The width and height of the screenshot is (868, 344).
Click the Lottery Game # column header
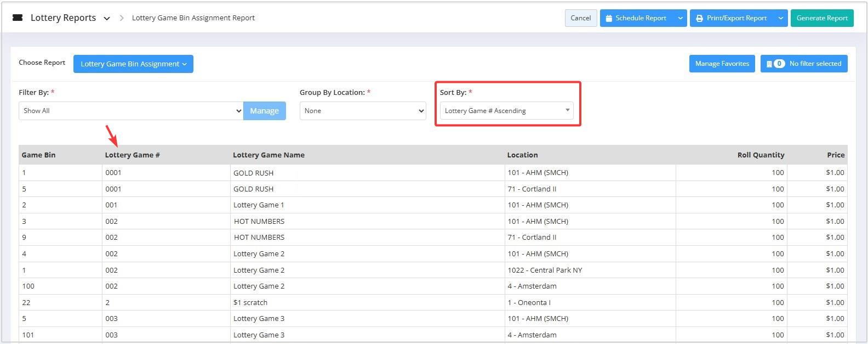pyautogui.click(x=133, y=155)
